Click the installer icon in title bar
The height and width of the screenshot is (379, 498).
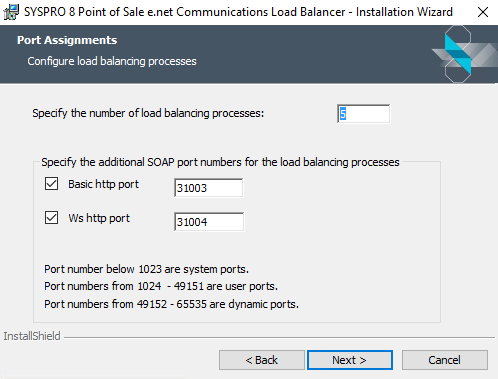coord(11,12)
